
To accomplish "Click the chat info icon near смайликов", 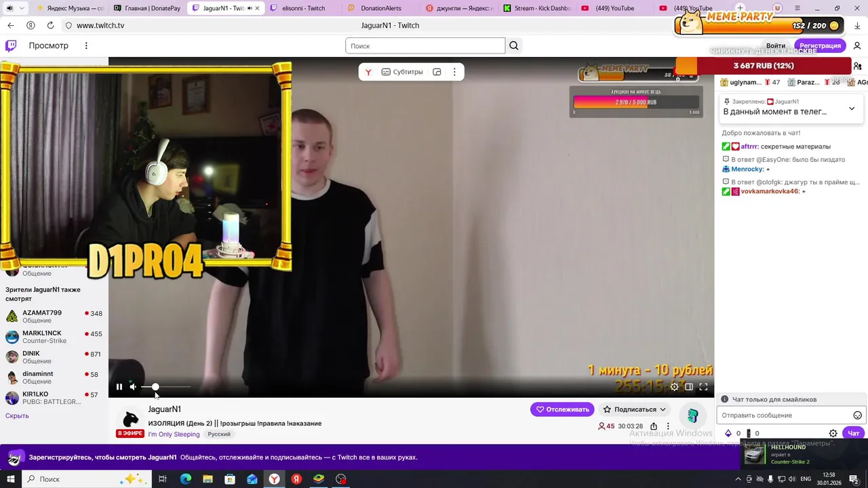I will coord(724,400).
